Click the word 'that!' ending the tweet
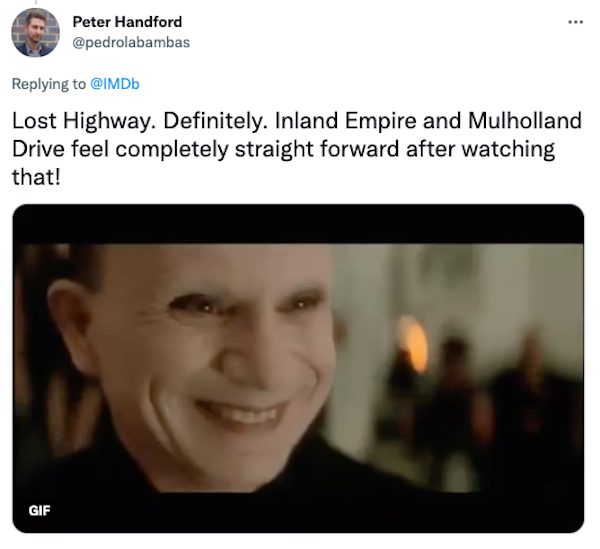The width and height of the screenshot is (600, 549). [36, 177]
